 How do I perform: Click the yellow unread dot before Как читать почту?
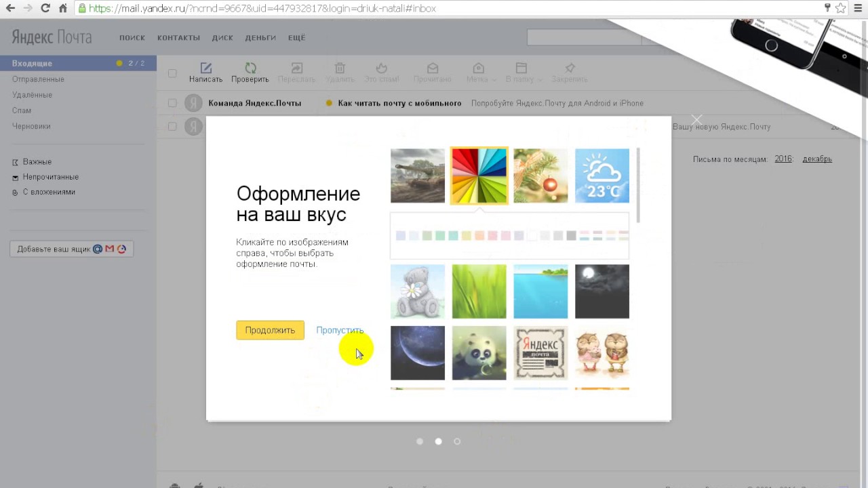(x=330, y=103)
